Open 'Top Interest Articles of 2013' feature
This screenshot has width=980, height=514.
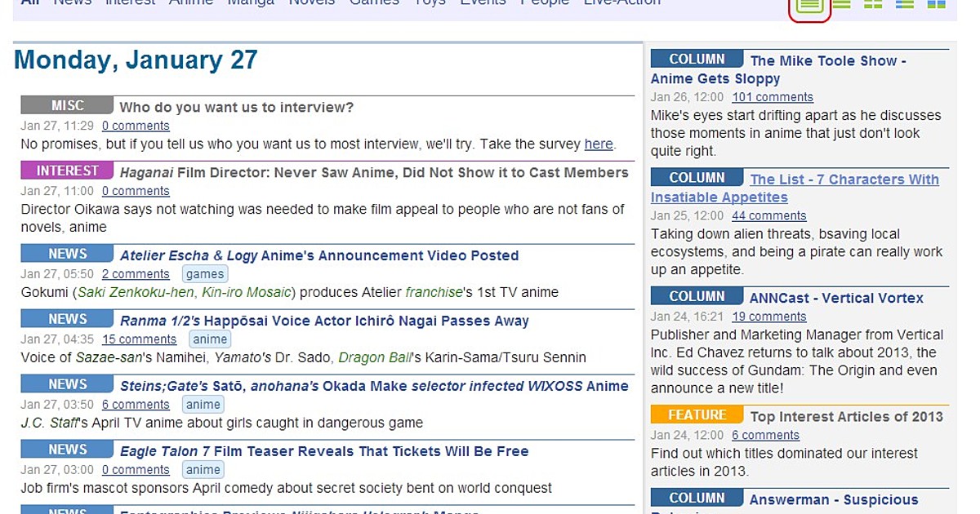[x=846, y=416]
